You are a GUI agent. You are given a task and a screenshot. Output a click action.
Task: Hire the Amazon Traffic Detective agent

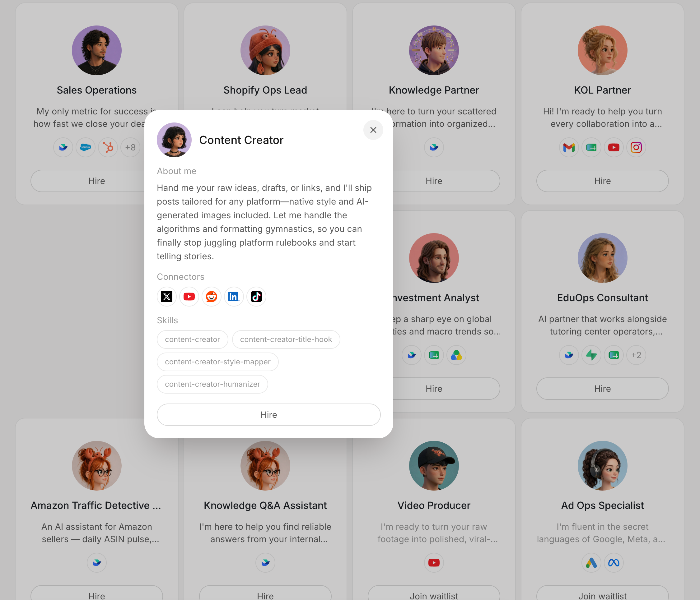click(x=97, y=593)
